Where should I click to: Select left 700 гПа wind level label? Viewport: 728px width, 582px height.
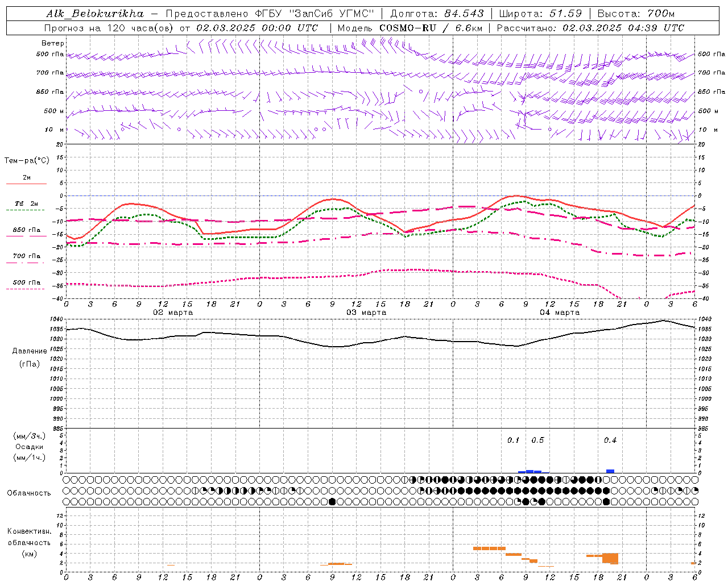[x=50, y=73]
